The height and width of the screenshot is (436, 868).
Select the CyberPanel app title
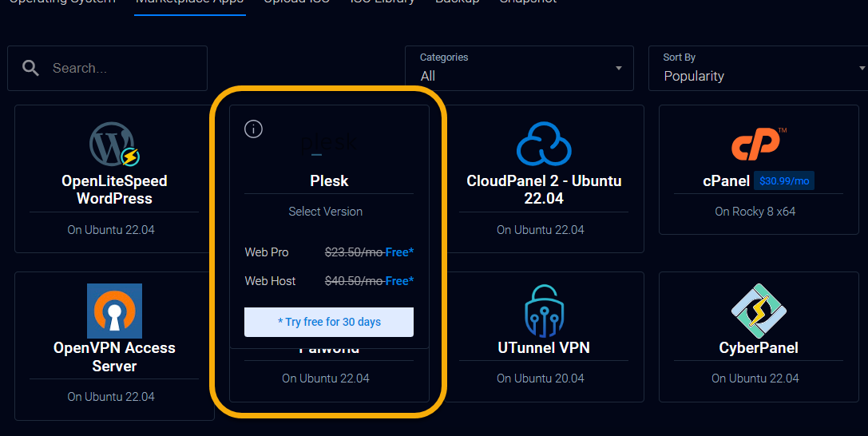[759, 348]
